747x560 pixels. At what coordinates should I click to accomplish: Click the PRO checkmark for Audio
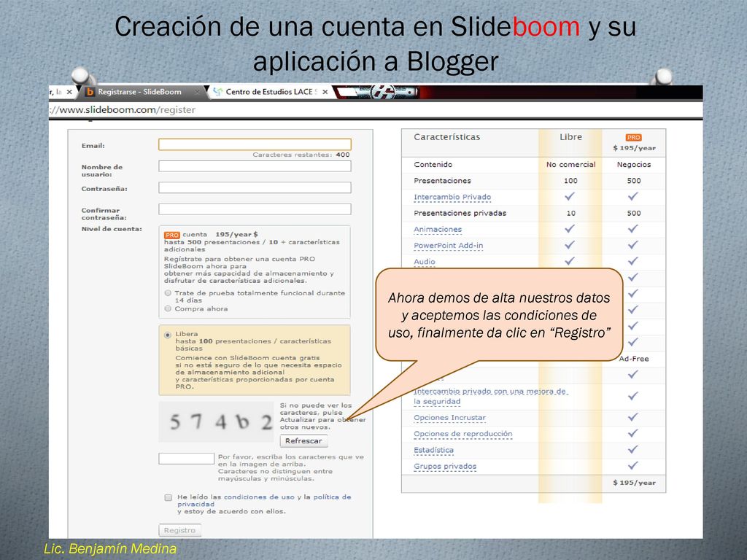click(x=632, y=261)
